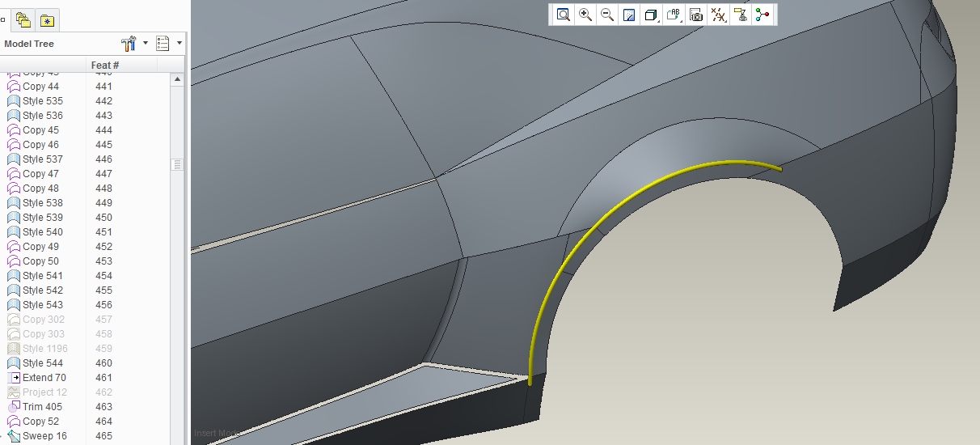Viewport: 980px width, 445px height.
Task: Toggle the Spin Center icon
Action: (762, 15)
